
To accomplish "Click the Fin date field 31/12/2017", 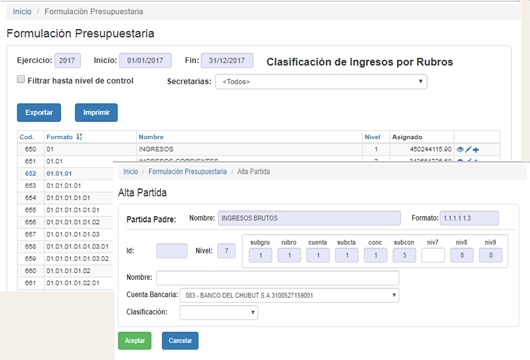I will [227, 61].
